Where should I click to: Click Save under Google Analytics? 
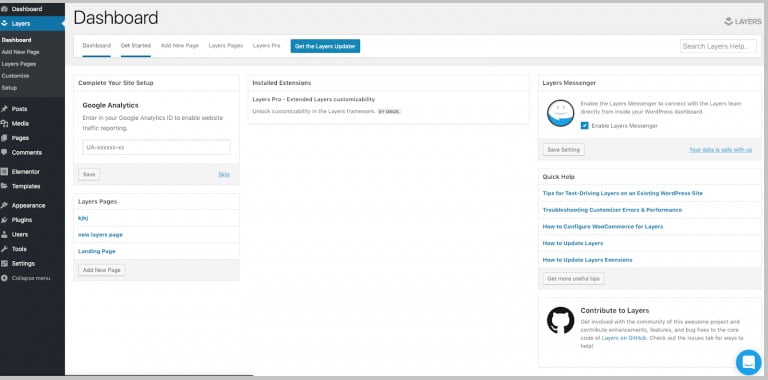(x=89, y=174)
